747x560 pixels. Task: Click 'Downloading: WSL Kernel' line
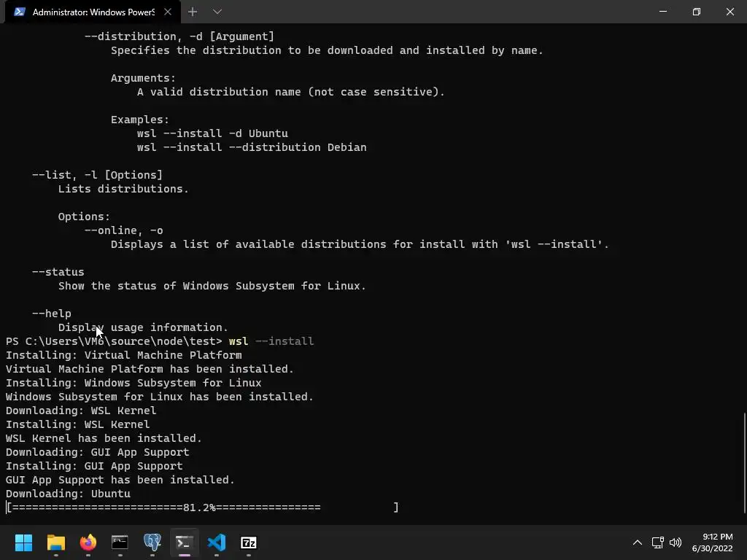click(x=81, y=411)
